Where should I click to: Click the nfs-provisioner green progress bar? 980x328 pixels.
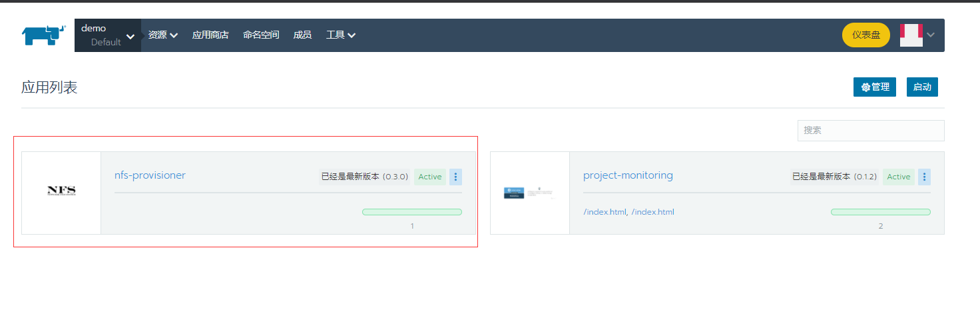[412, 212]
